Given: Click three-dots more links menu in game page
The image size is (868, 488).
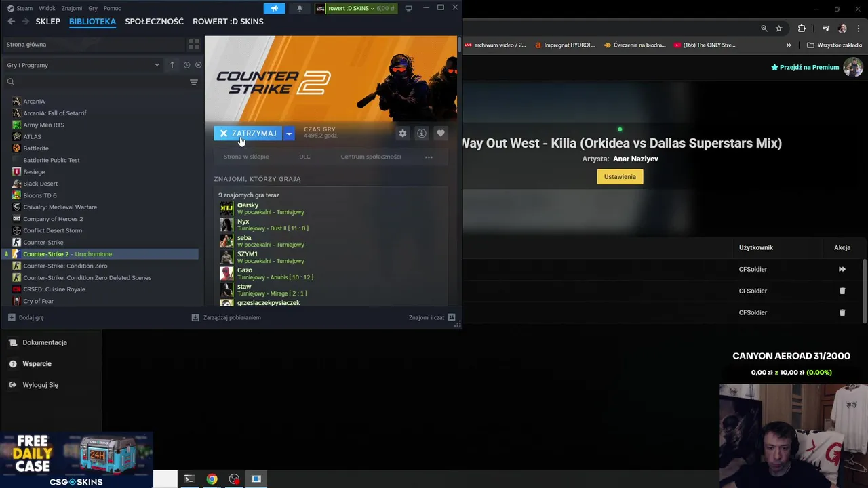Looking at the screenshot, I should click(x=429, y=157).
